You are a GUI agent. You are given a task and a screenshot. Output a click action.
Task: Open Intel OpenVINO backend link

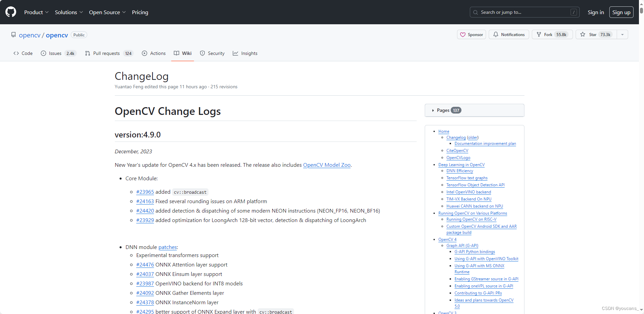[x=469, y=192]
